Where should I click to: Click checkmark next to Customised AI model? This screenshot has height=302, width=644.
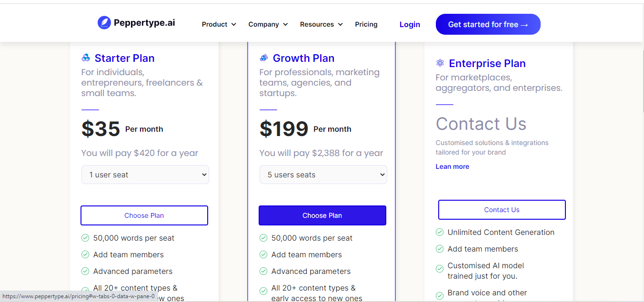click(x=440, y=269)
